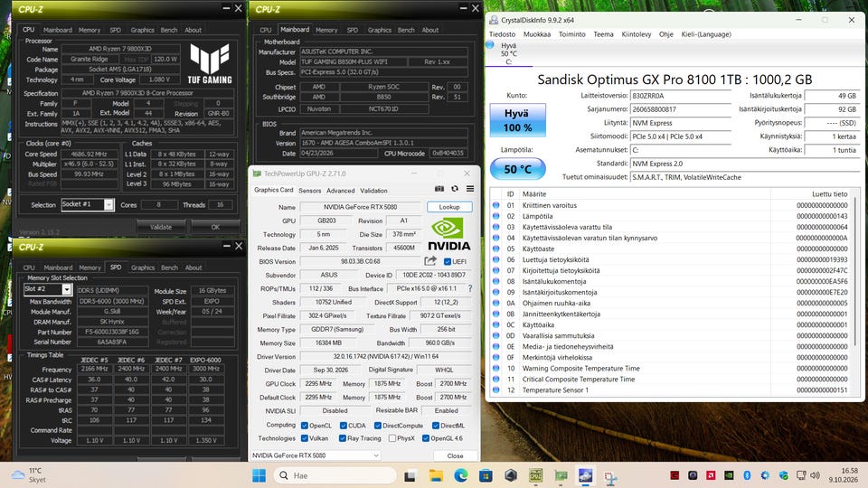Select the C: disk status icon in CrystalDiskInfo
This screenshot has height=488, width=868.
[x=490, y=45]
